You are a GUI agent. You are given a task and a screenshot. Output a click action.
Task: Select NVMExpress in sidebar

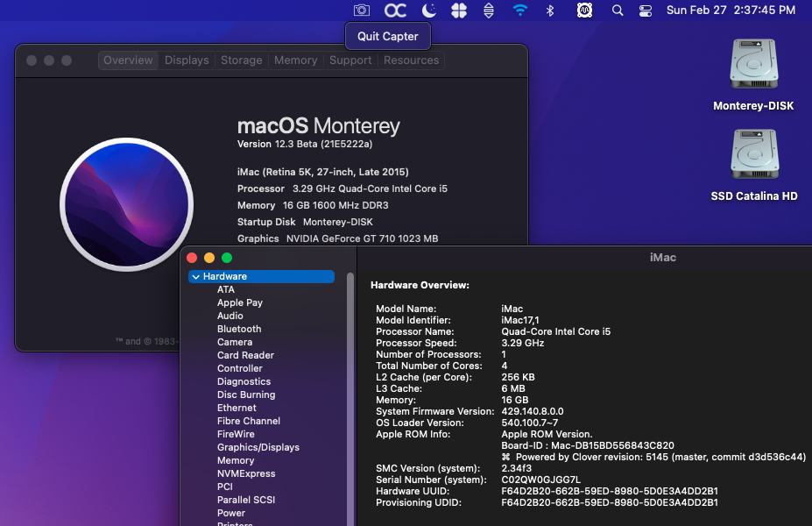pos(246,473)
